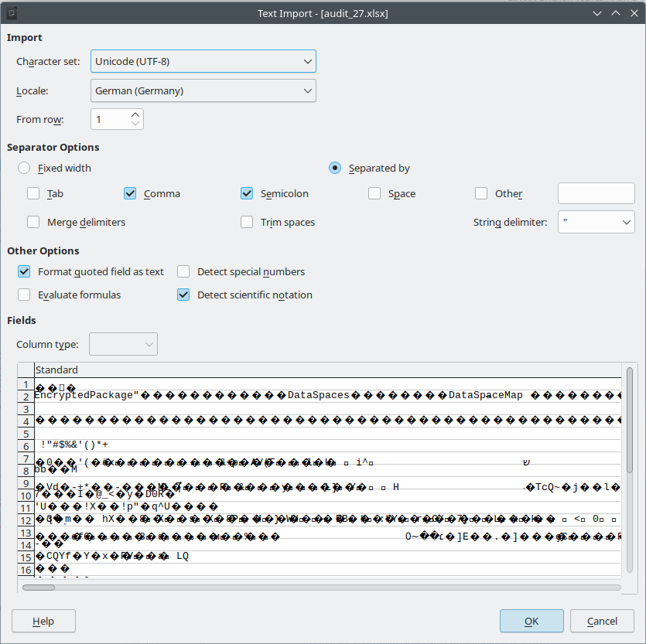646x644 pixels.
Task: Confirm import with the OK button
Action: point(531,621)
